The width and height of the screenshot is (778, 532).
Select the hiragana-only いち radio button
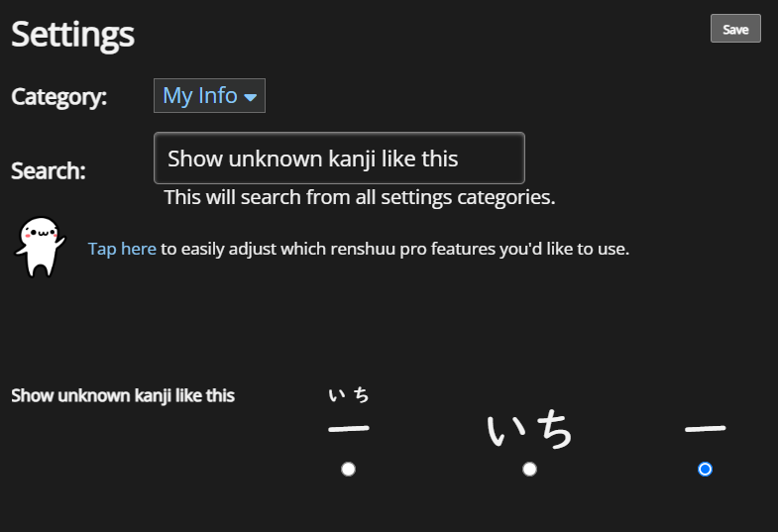529,469
